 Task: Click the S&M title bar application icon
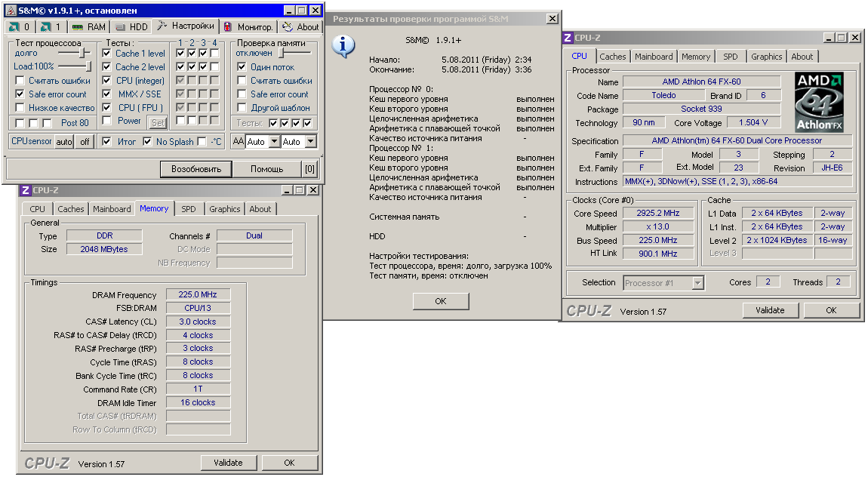(x=11, y=10)
